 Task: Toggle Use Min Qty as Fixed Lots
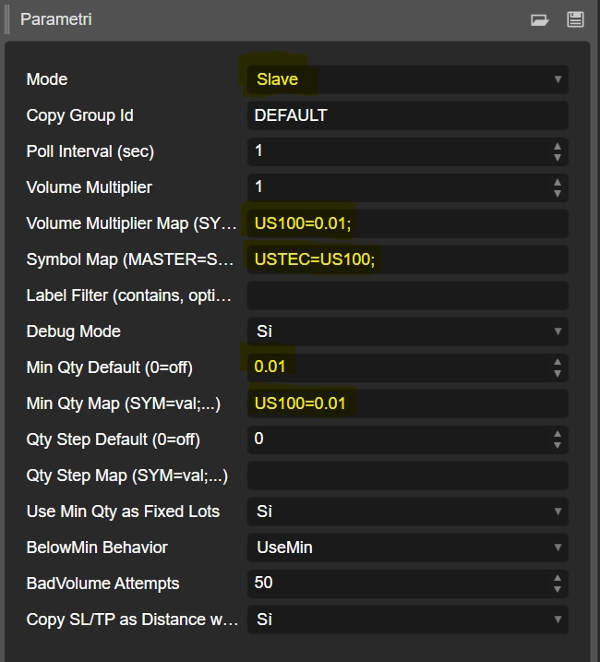click(x=407, y=512)
